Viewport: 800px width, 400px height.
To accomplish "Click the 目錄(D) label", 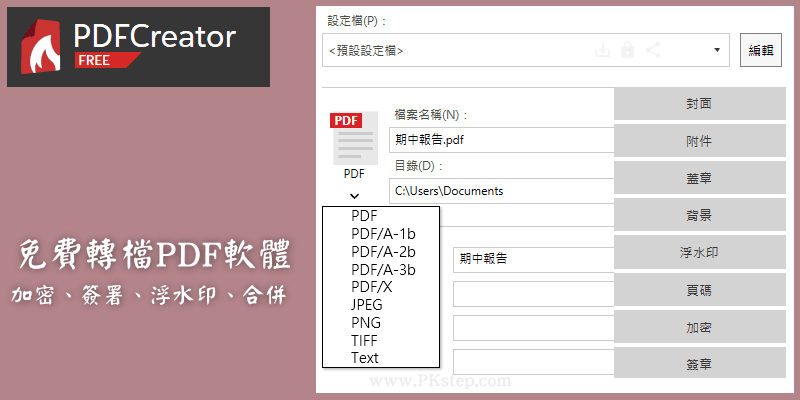I will pos(418,166).
